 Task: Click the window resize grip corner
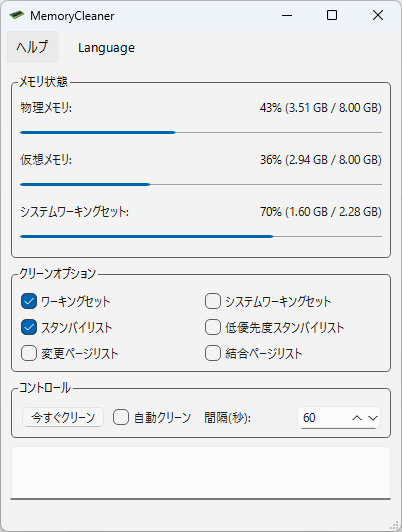(395, 525)
